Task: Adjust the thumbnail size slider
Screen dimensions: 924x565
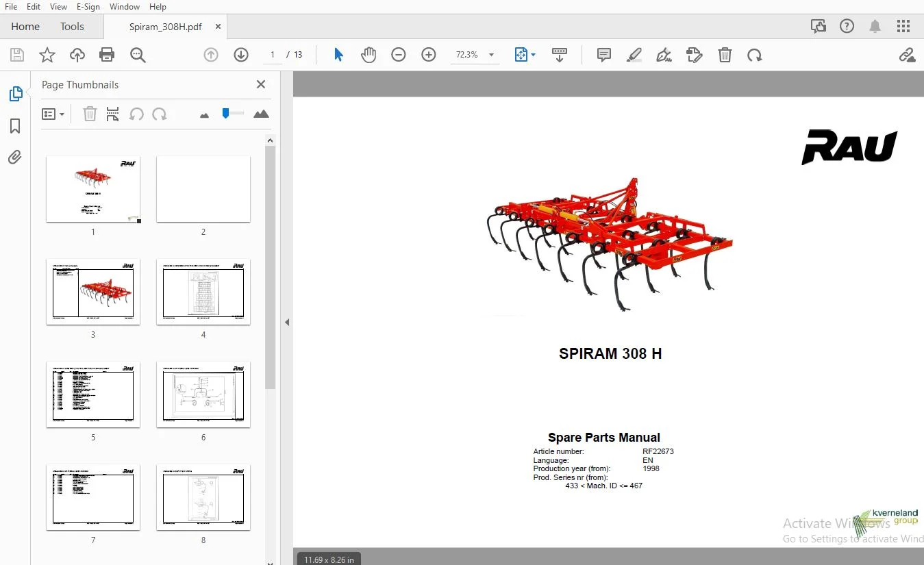Action: pyautogui.click(x=232, y=114)
